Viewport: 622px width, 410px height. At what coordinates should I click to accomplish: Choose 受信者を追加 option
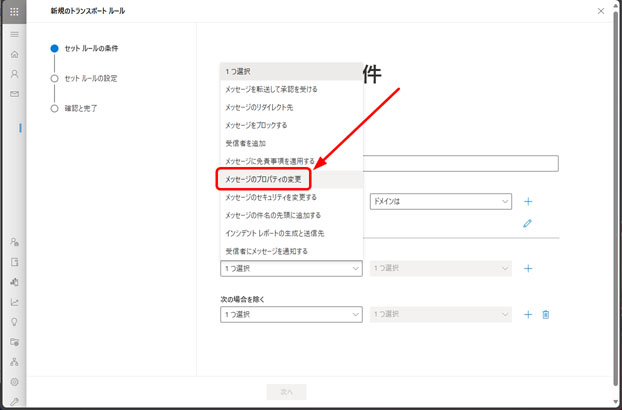pyautogui.click(x=292, y=143)
